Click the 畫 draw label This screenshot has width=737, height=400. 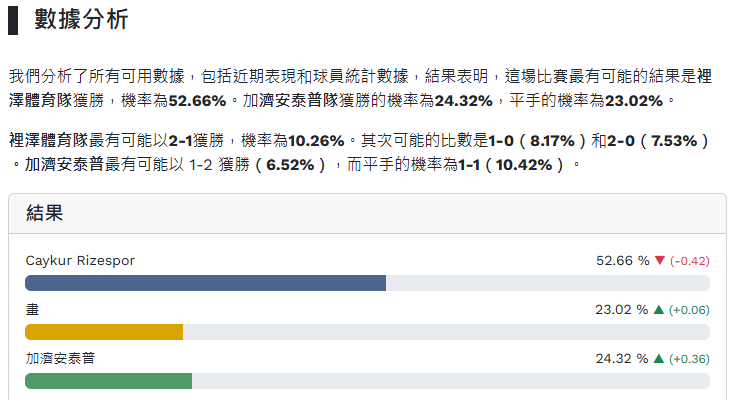click(32, 310)
